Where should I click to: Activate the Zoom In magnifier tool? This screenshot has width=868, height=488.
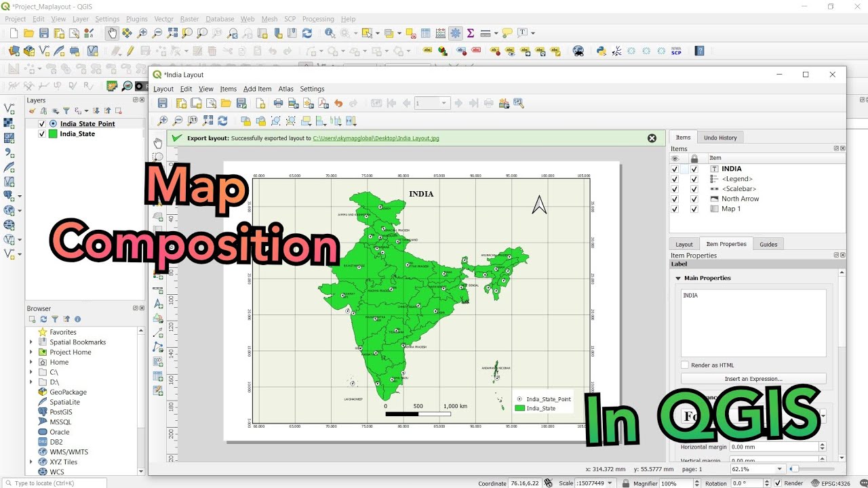click(x=163, y=121)
